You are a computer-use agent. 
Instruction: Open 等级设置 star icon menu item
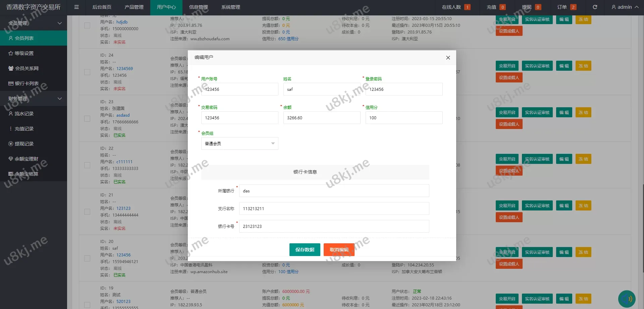[23, 53]
